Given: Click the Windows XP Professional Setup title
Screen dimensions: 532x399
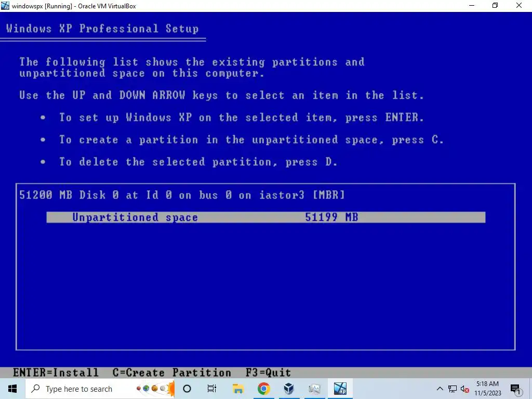Looking at the screenshot, I should [102, 29].
